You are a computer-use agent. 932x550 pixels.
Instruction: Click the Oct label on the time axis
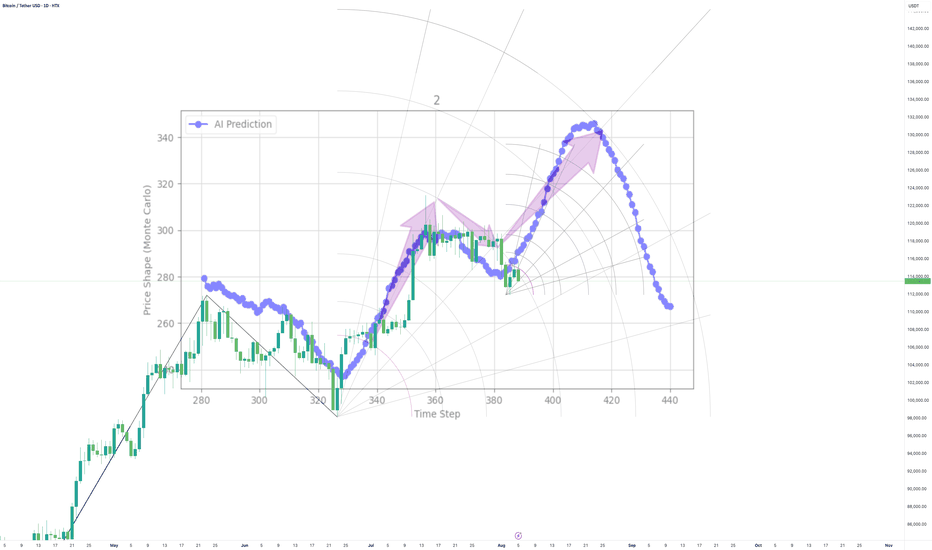(758, 545)
